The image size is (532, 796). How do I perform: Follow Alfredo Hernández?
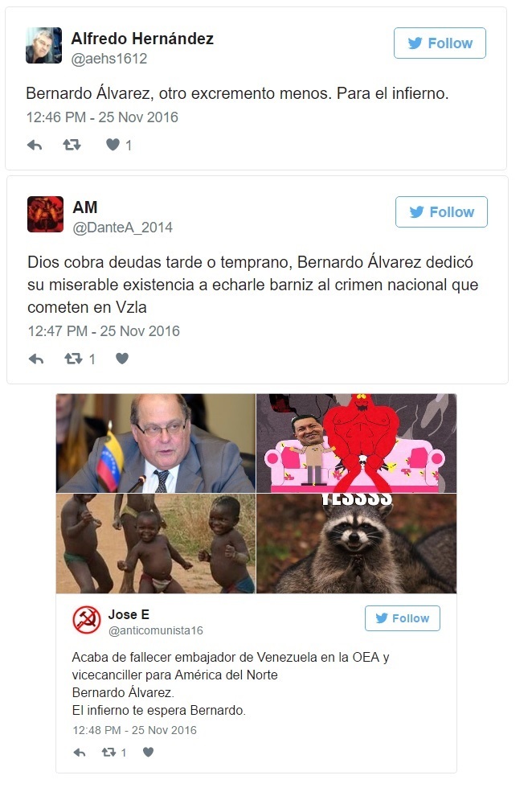pyautogui.click(x=440, y=43)
